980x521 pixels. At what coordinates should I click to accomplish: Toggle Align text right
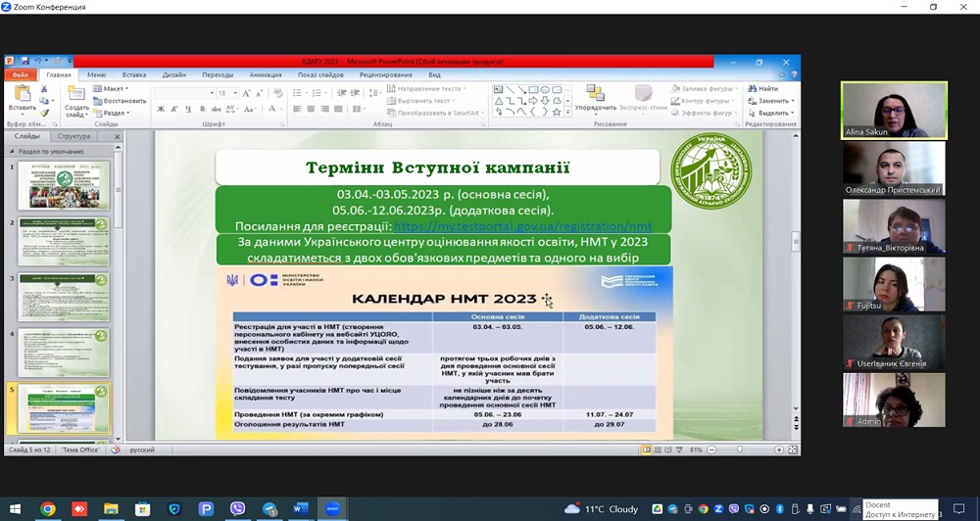[325, 110]
